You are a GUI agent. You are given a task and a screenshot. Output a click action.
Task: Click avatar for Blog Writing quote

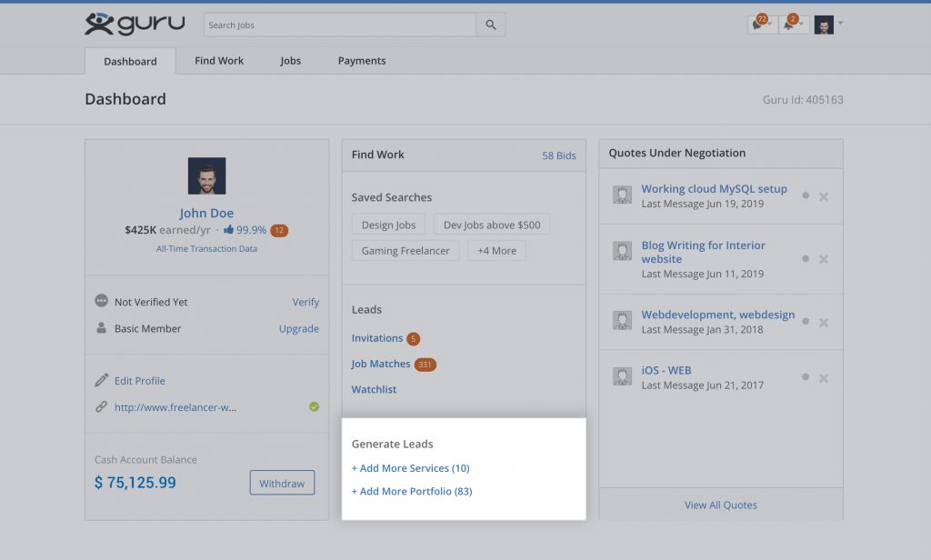click(x=622, y=251)
